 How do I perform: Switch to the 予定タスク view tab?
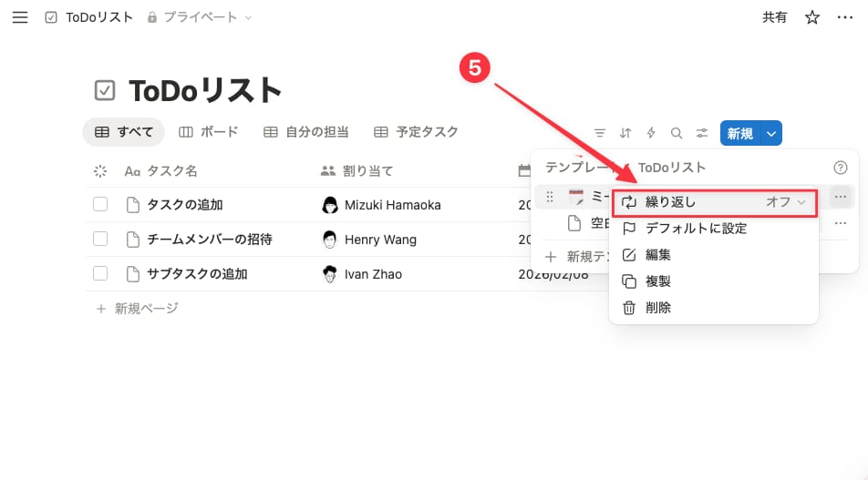pos(417,132)
